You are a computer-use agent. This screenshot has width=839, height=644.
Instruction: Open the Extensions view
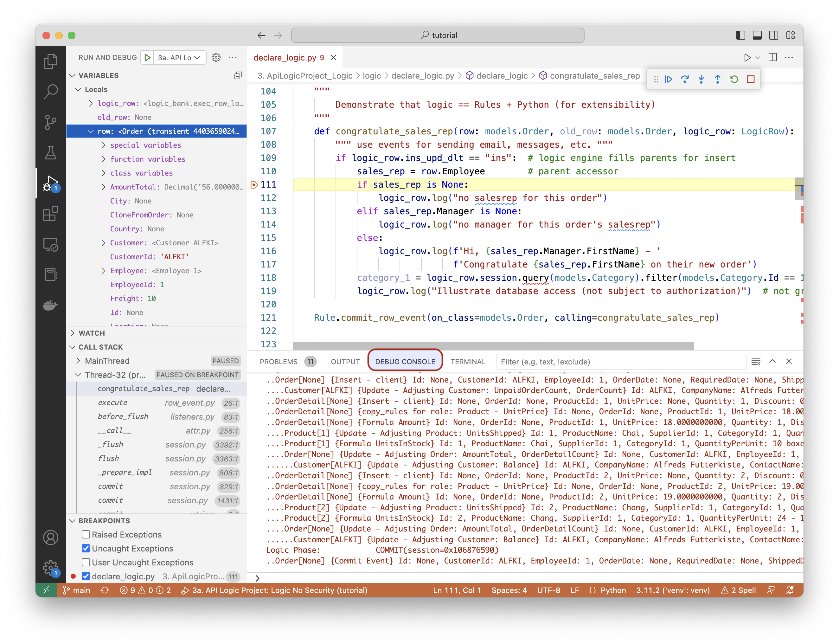[50, 214]
